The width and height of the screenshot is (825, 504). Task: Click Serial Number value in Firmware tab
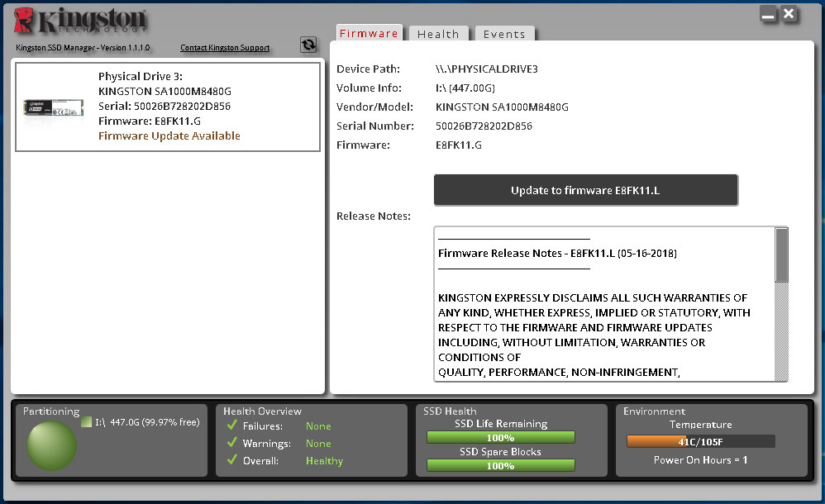click(484, 126)
